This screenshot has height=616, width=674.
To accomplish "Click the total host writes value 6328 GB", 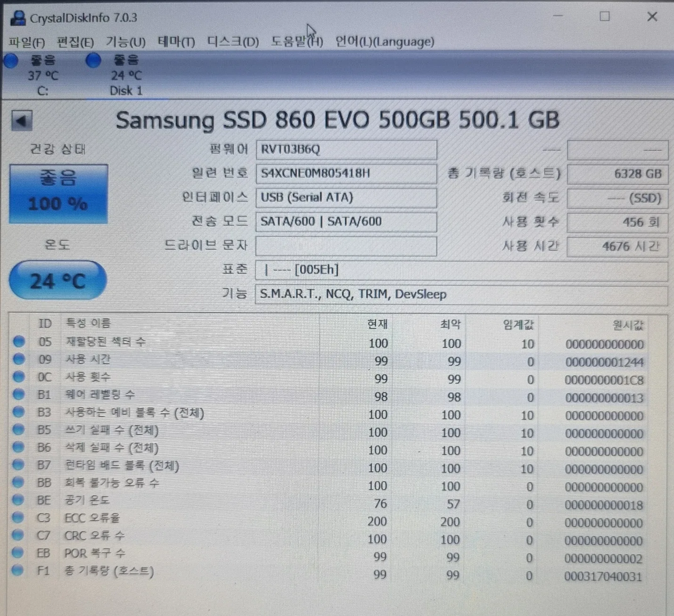I will tap(617, 174).
